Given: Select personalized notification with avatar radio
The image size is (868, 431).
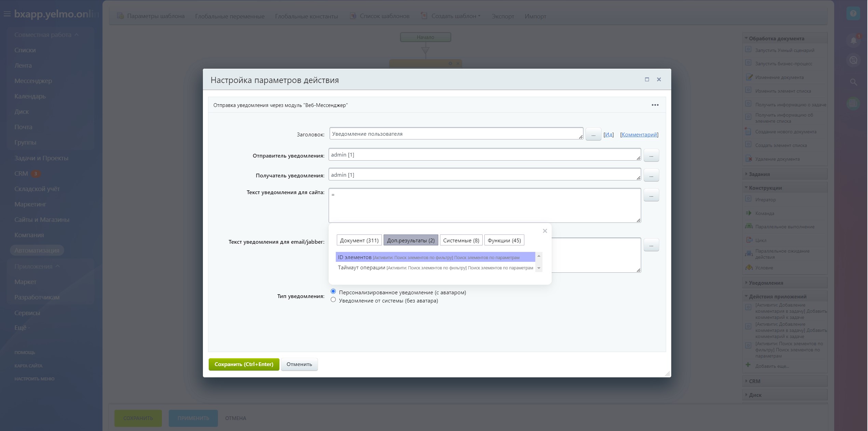Looking at the screenshot, I should [333, 292].
